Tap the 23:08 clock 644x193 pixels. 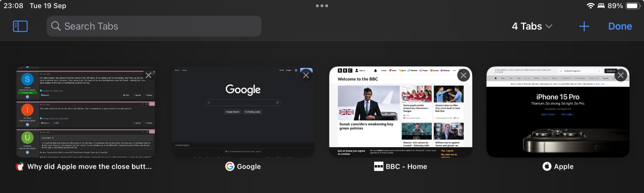14,6
